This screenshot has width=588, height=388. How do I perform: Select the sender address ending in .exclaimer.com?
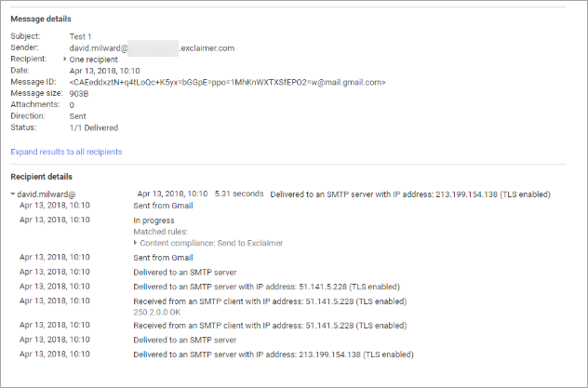(x=152, y=47)
